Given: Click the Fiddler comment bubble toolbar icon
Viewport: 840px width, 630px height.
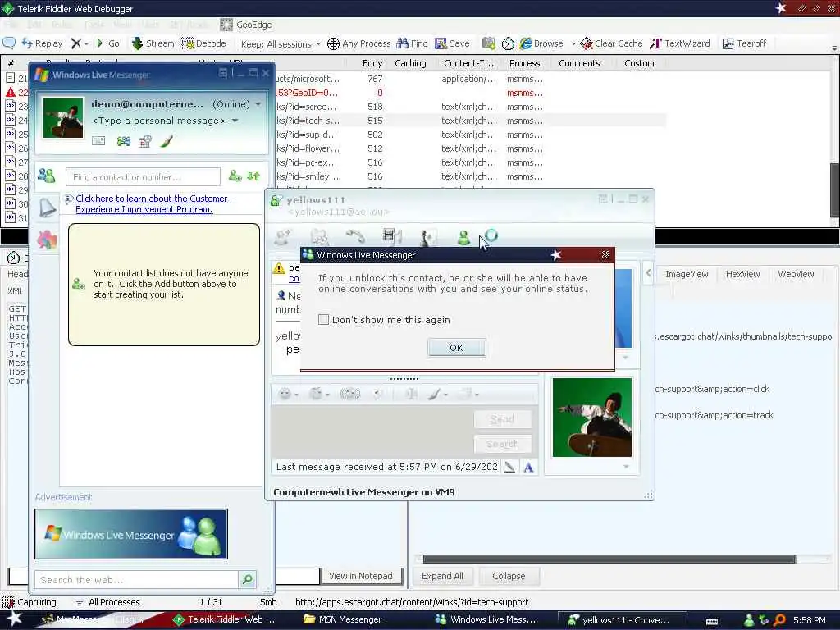Looking at the screenshot, I should coord(9,43).
